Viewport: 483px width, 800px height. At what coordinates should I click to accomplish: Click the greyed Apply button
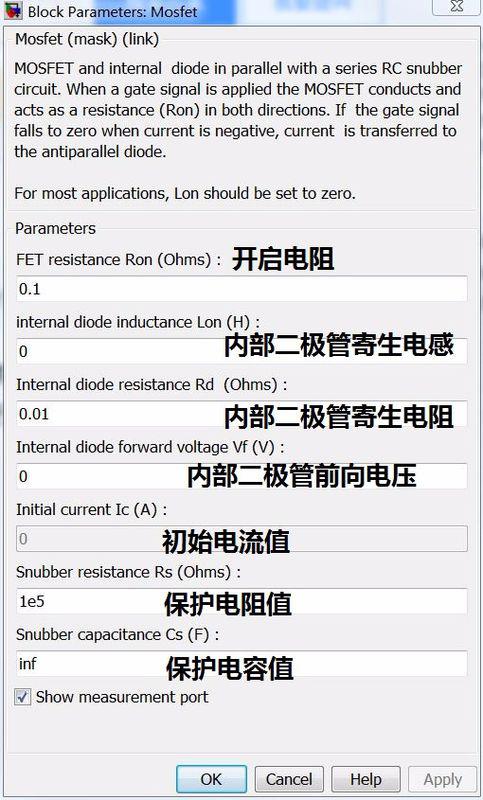coord(442,779)
